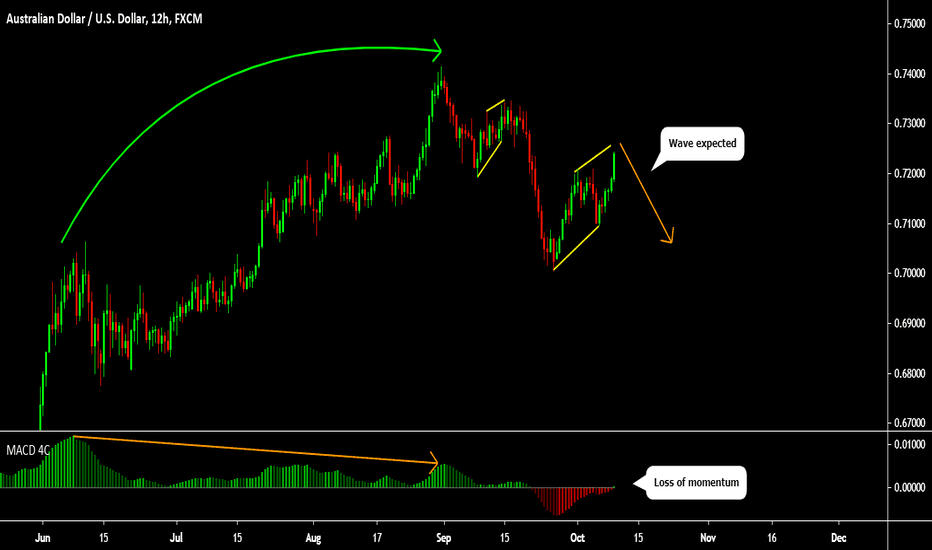Click the 'Aug' time axis label

coord(313,538)
